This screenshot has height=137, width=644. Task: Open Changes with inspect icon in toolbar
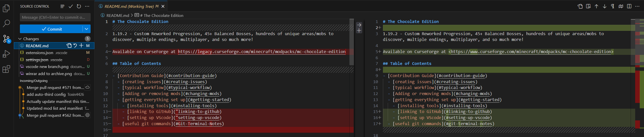coord(588,6)
